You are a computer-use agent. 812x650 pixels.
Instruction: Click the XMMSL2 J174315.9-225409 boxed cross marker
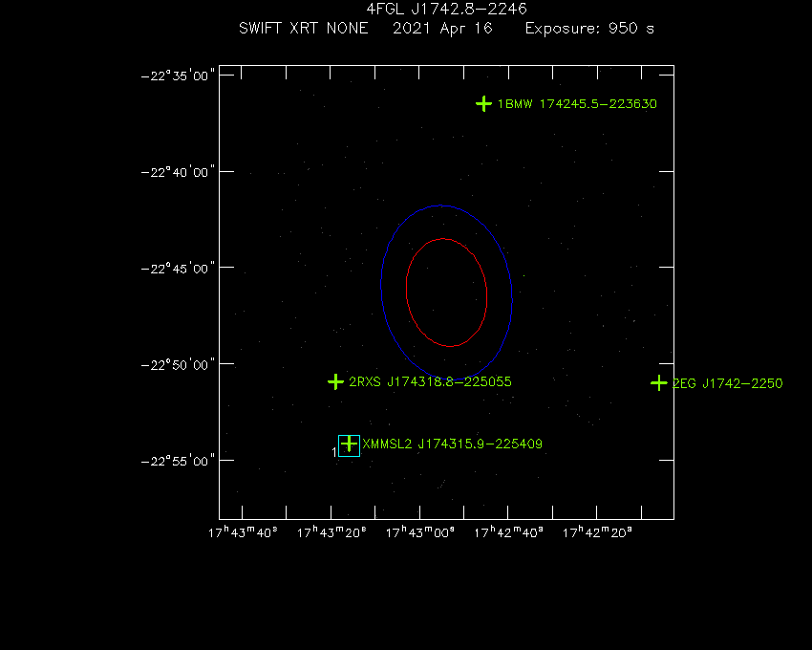349,445
